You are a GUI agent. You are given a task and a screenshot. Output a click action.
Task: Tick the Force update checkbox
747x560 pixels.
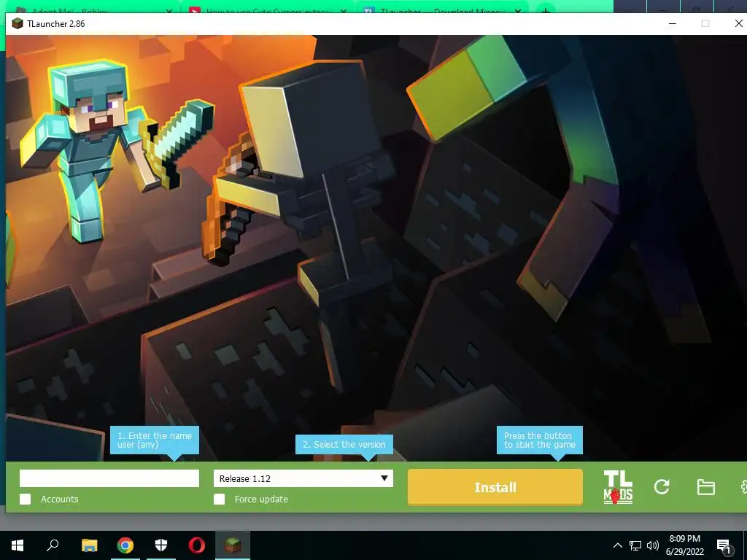tap(219, 499)
